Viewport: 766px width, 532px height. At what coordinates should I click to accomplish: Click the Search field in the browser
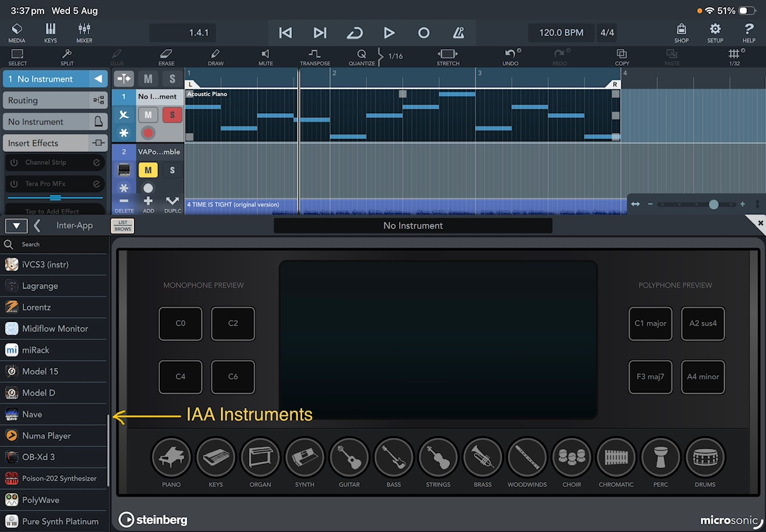54,244
